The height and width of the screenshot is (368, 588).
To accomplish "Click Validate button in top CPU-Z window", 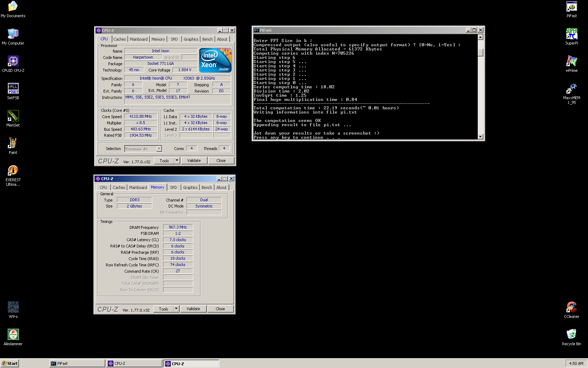I will (x=194, y=161).
